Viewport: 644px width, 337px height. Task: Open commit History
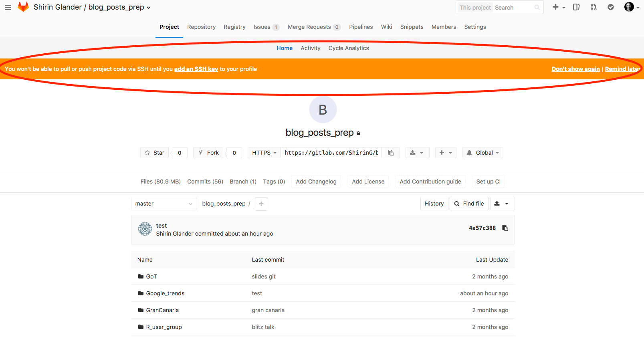tap(434, 204)
